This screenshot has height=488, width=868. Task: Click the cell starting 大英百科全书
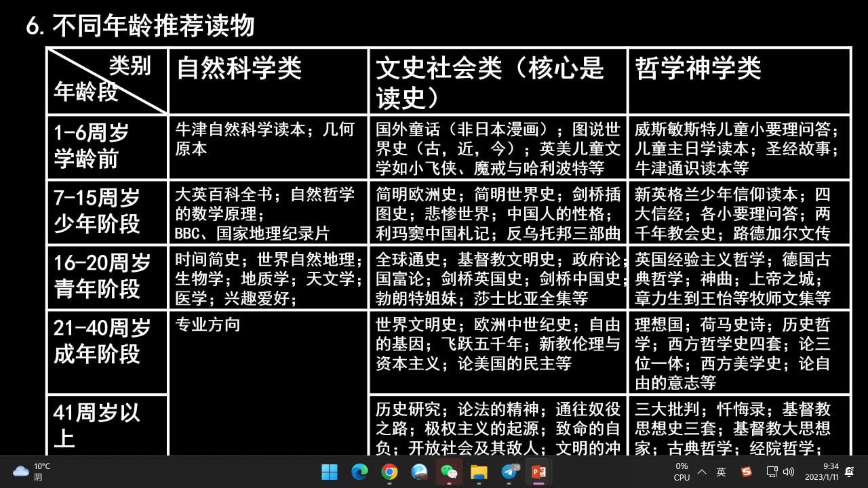[x=268, y=212]
